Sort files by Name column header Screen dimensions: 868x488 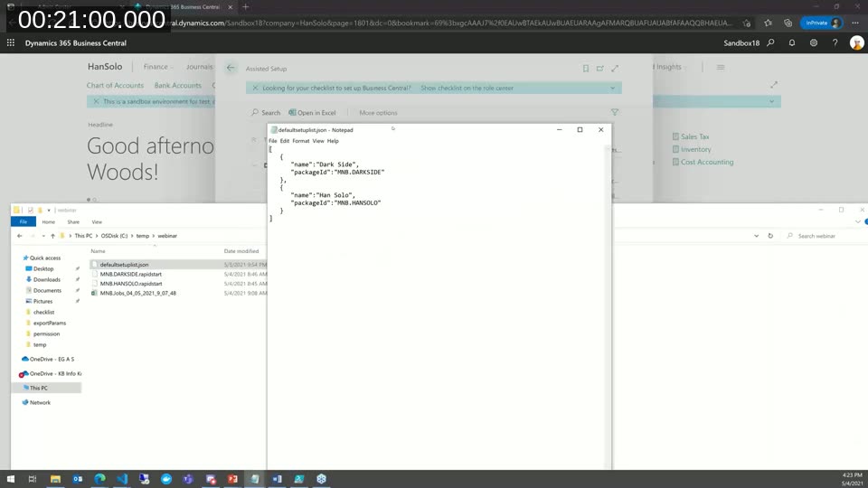pyautogui.click(x=98, y=251)
